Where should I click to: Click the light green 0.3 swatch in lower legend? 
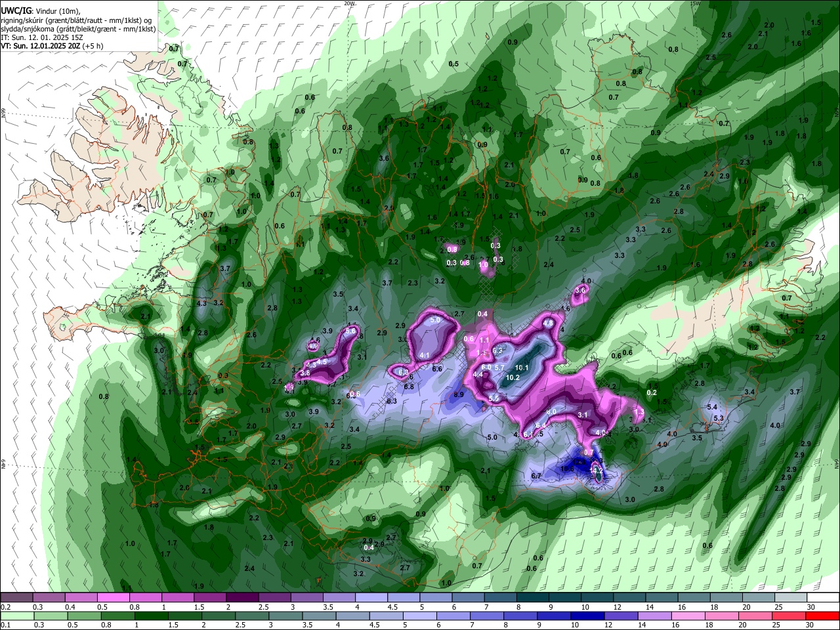[51, 616]
